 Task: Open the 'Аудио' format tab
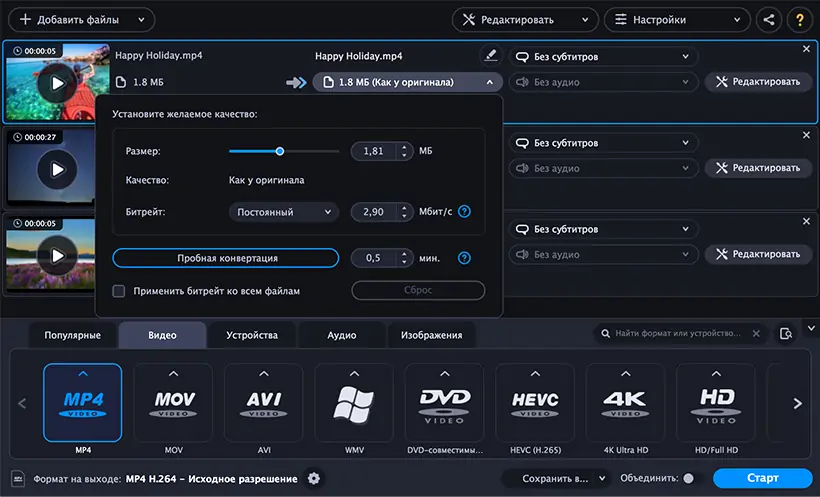click(341, 335)
